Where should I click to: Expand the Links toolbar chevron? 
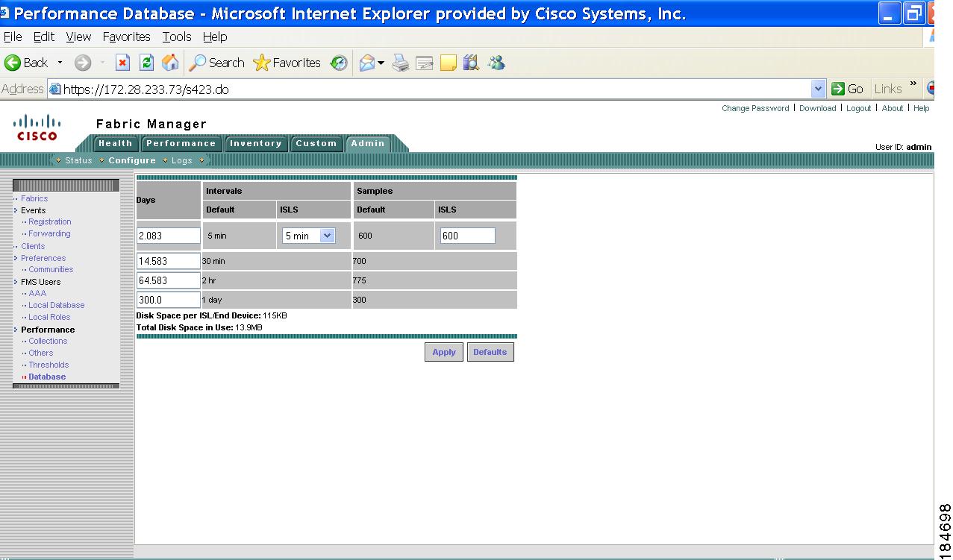tap(913, 85)
